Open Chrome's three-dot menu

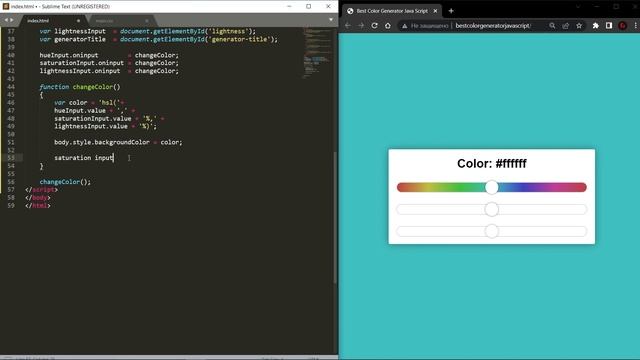click(x=636, y=25)
